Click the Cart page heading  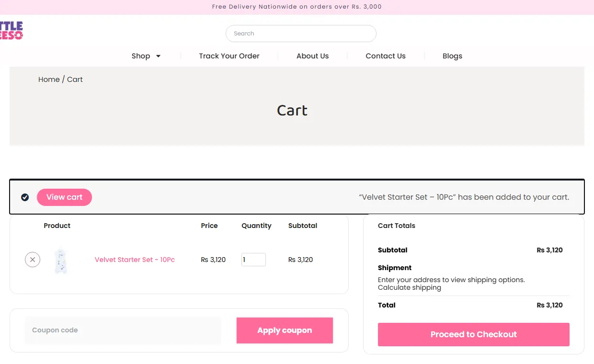(292, 111)
